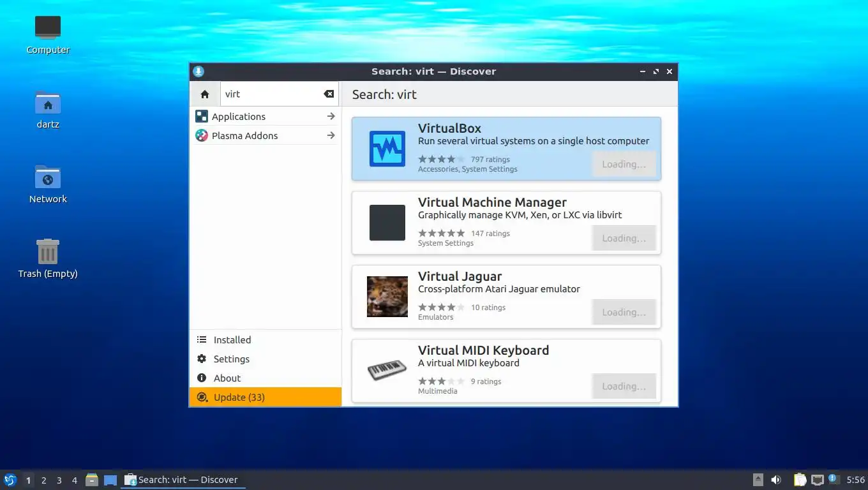
Task: Click the eject removable media tray icon
Action: (x=758, y=480)
